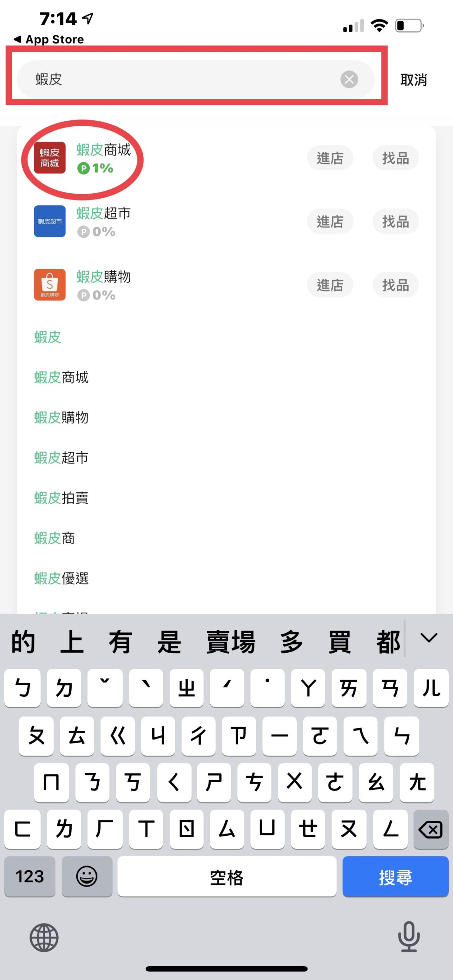
Task: Expand the candidate word list chevron
Action: pyautogui.click(x=428, y=638)
